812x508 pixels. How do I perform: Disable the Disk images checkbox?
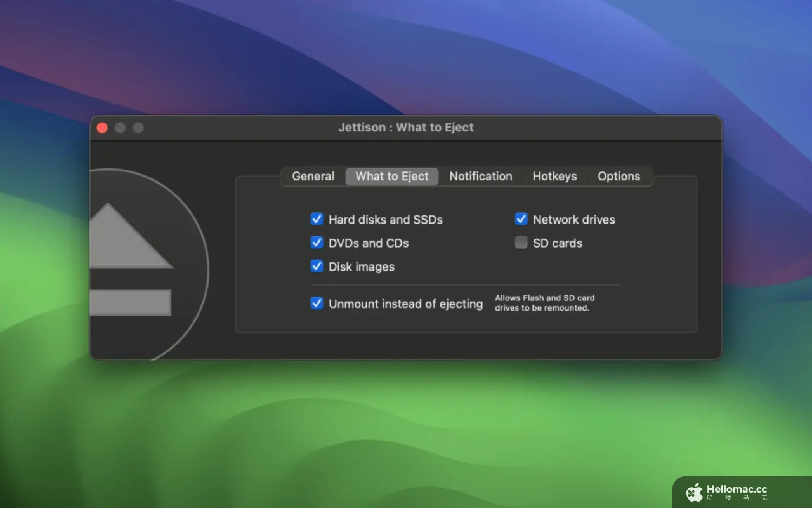click(x=317, y=266)
